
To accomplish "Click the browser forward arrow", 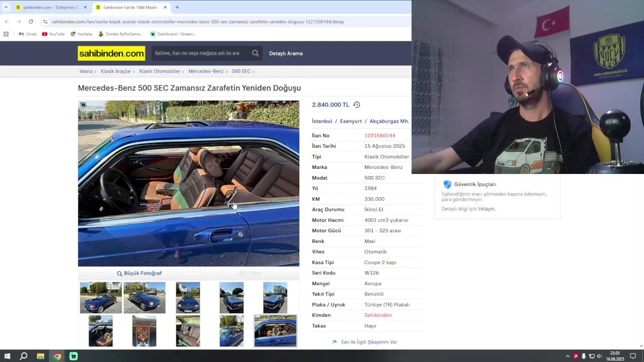I will pyautogui.click(x=19, y=22).
